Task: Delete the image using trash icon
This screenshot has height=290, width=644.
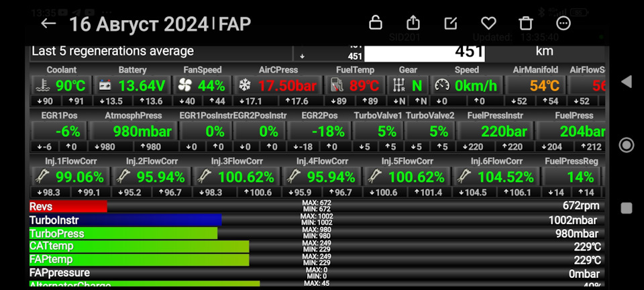Action: click(526, 23)
